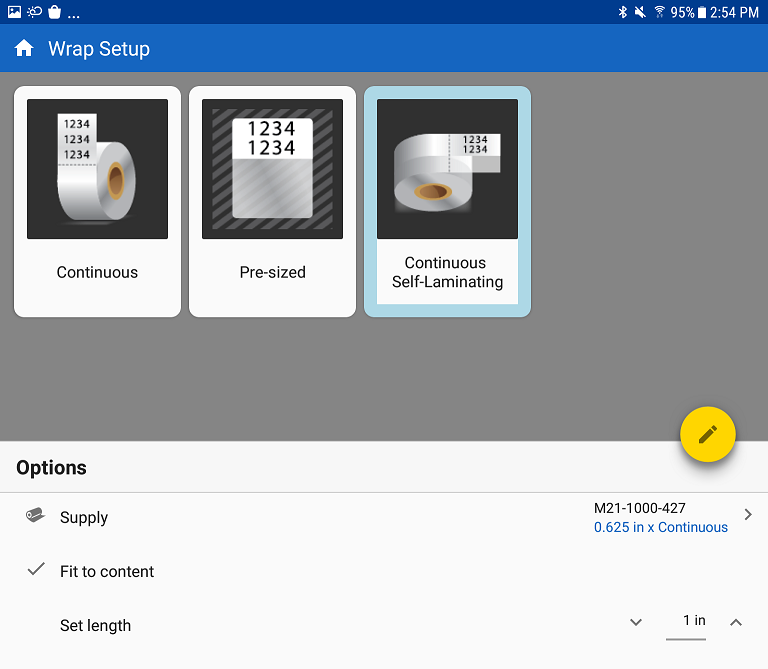Screen dimensions: 768x669
Task: Tap the shopping bag notification icon
Action: 54,12
